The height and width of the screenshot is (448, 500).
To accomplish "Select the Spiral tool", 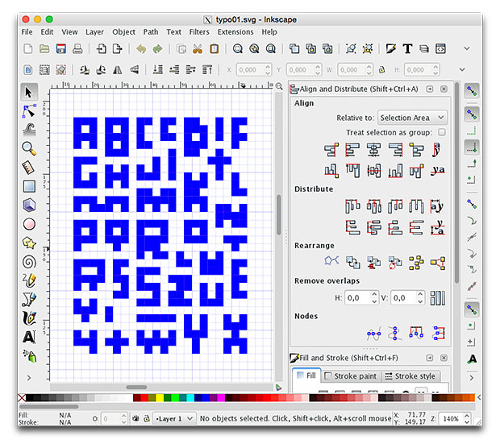I will 29,262.
